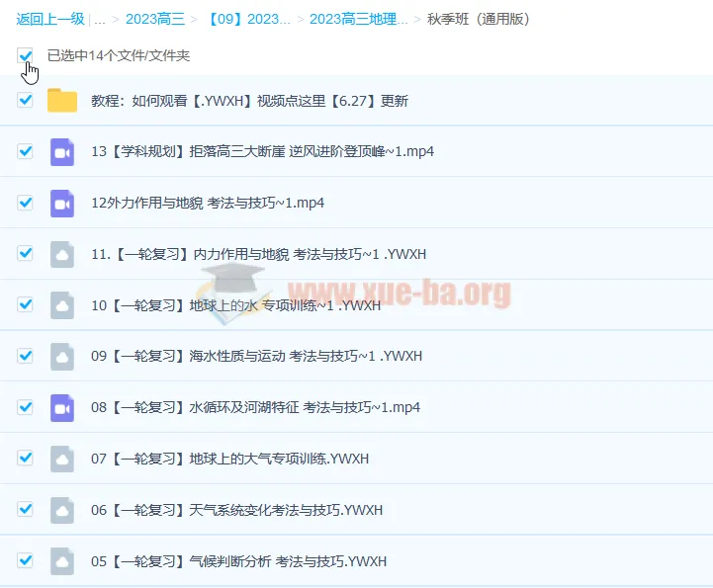Click the cloud file icon for 11.内力作用与地貌

pos(62,254)
